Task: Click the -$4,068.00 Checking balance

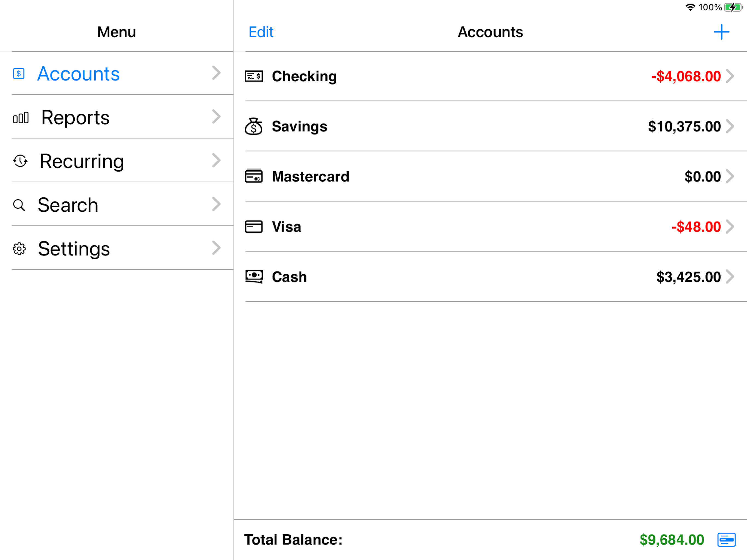Action: point(686,76)
